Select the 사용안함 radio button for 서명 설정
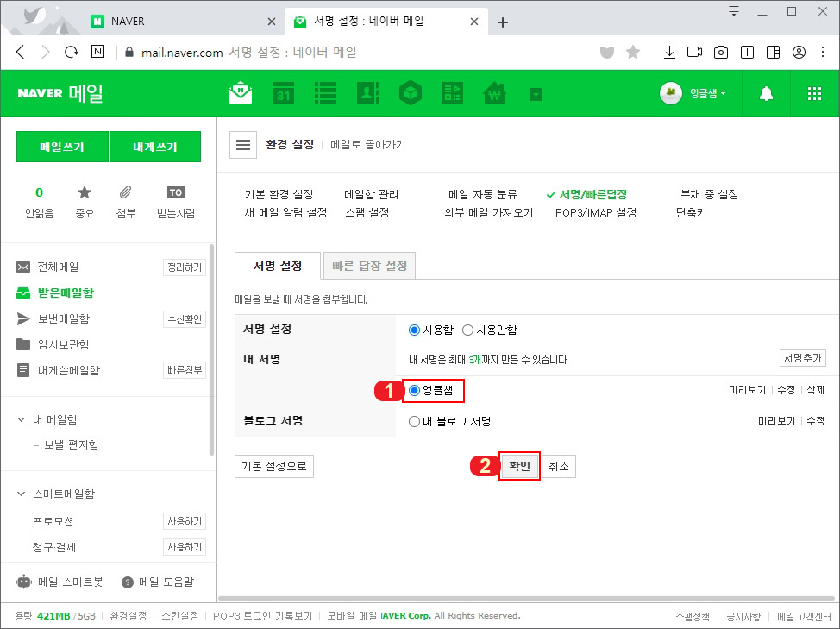The image size is (840, 629). click(467, 330)
